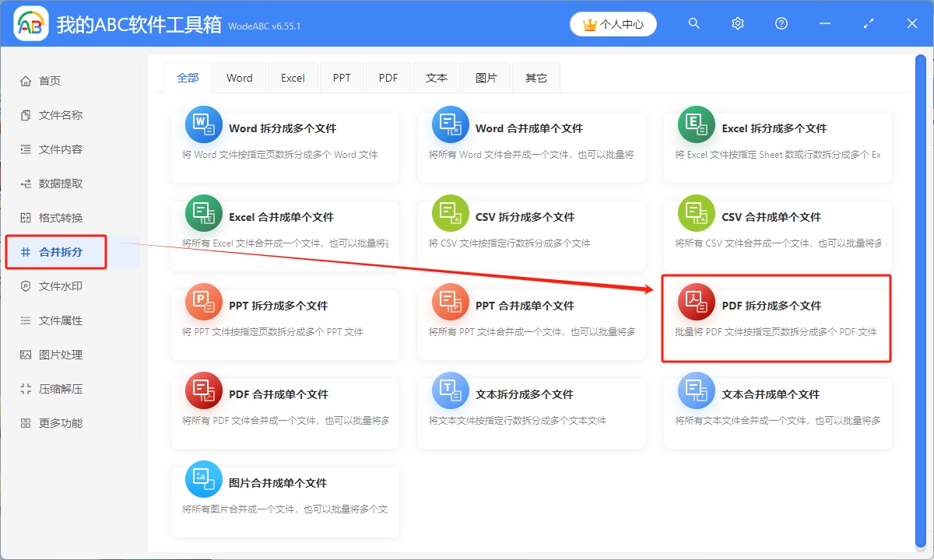
Task: Click the search magnifier icon
Action: coord(693,23)
